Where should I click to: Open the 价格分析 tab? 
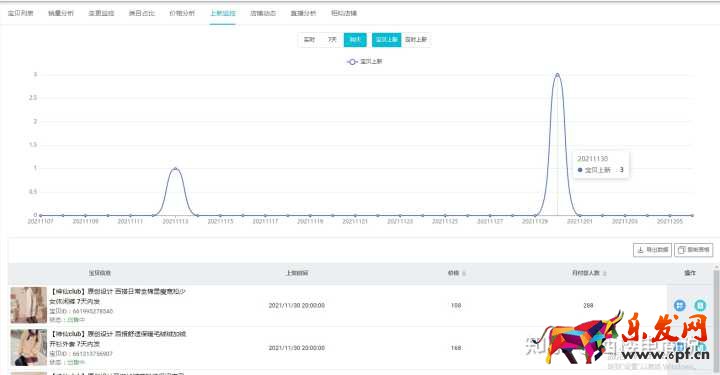pyautogui.click(x=182, y=13)
